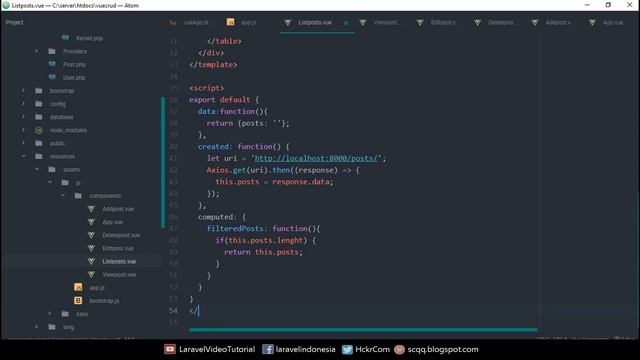This screenshot has width=640, height=360.
Task: Collapse the assets folder arrow
Action: coord(36,169)
